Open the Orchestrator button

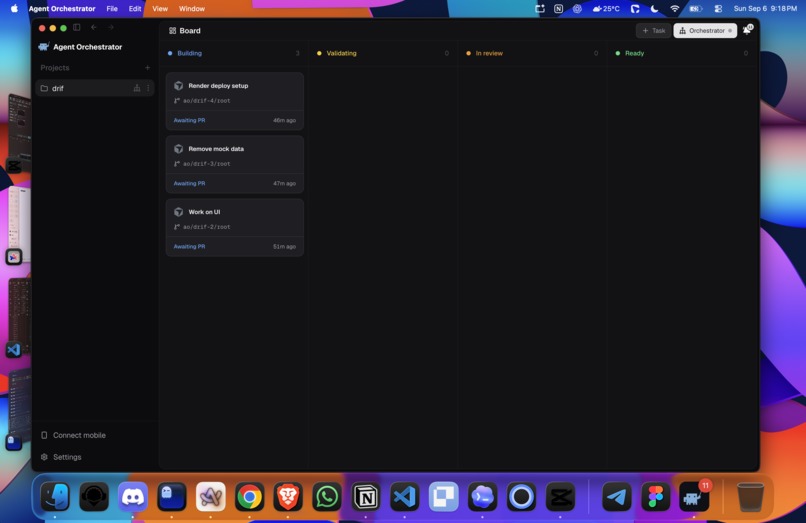point(705,31)
